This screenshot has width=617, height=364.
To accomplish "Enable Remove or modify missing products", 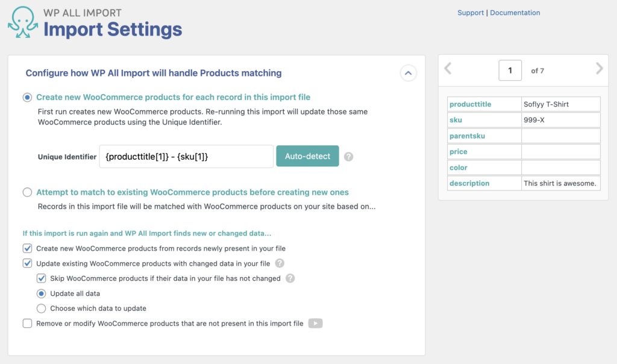I will 27,324.
